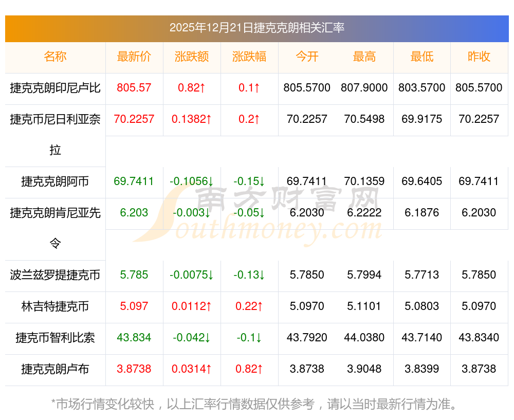Image resolution: width=514 pixels, height=420 pixels.
Task: Click the change amount 0.0112↑
Action: coord(192,306)
